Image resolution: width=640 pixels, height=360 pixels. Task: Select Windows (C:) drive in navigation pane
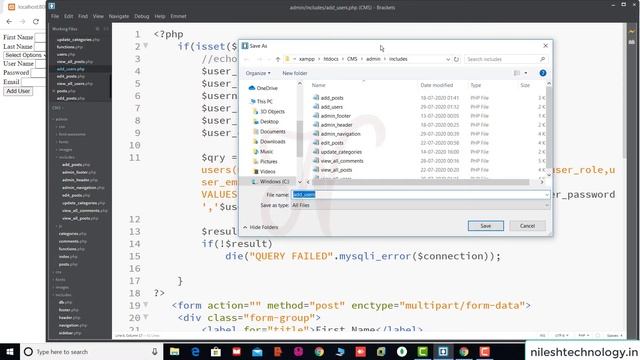click(270, 181)
